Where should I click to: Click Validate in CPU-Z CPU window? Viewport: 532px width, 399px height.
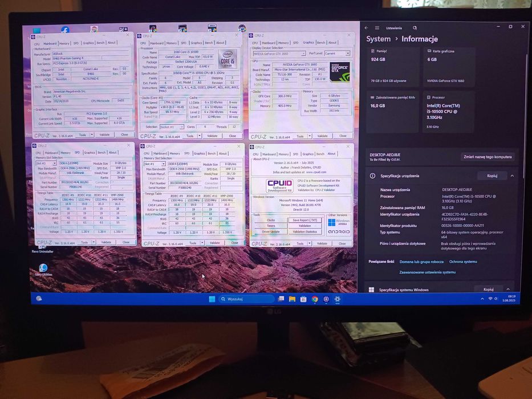point(212,136)
